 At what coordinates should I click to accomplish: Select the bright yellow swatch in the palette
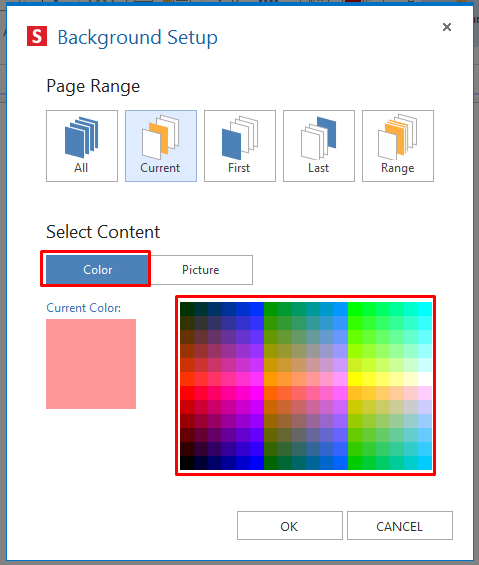tap(355, 379)
